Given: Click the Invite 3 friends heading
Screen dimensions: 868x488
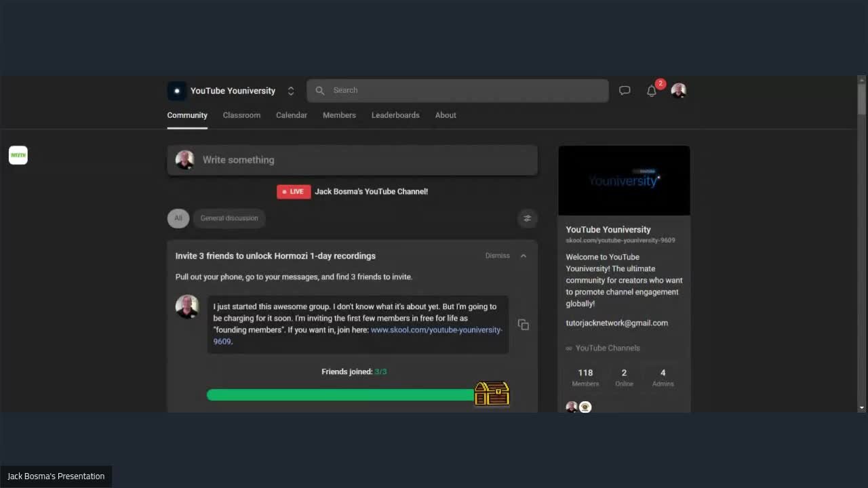Looking at the screenshot, I should tap(275, 256).
